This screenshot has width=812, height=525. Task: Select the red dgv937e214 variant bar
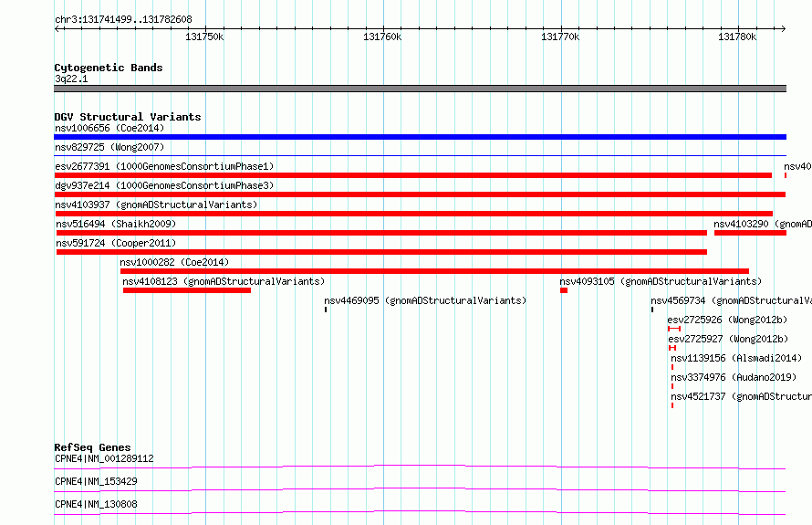[x=420, y=194]
